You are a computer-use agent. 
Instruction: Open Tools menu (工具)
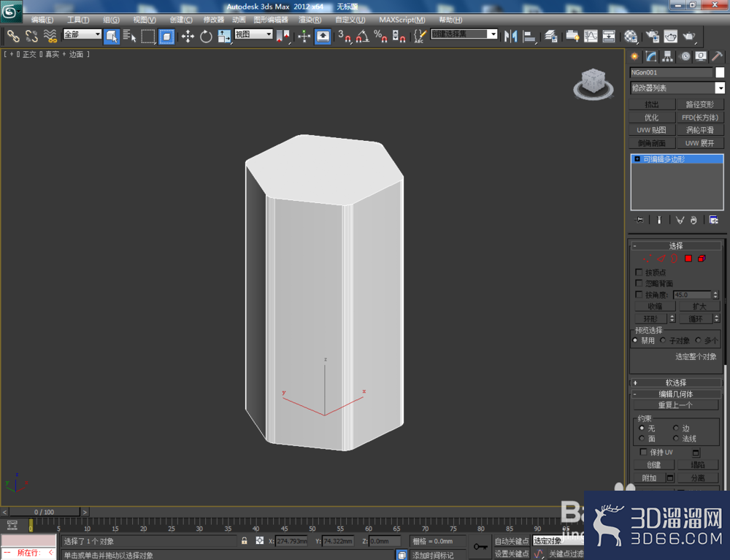[x=78, y=20]
